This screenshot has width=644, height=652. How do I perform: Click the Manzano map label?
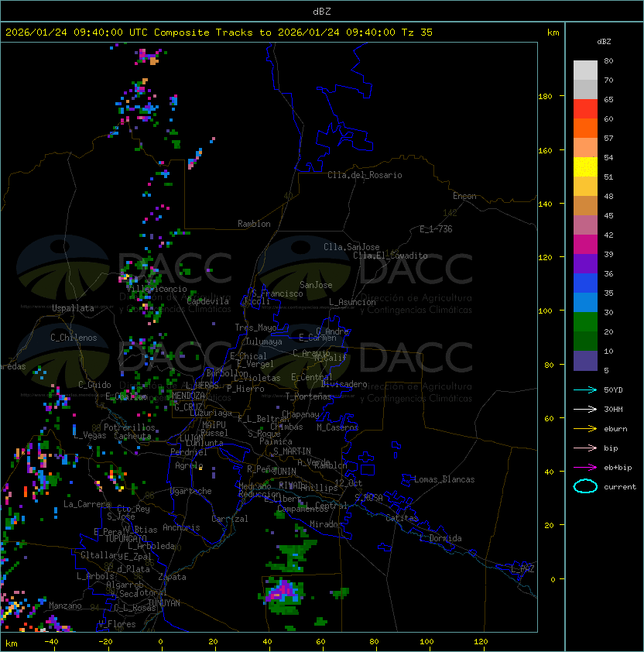(x=65, y=606)
